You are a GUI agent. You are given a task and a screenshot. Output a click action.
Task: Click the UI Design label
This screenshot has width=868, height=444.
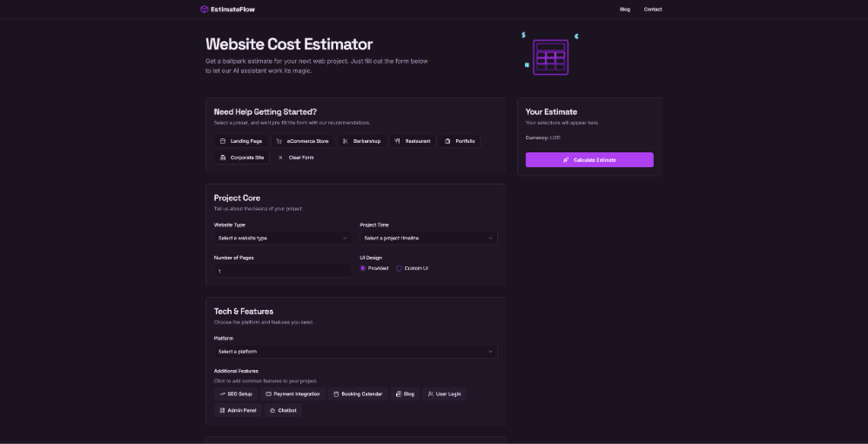371,258
